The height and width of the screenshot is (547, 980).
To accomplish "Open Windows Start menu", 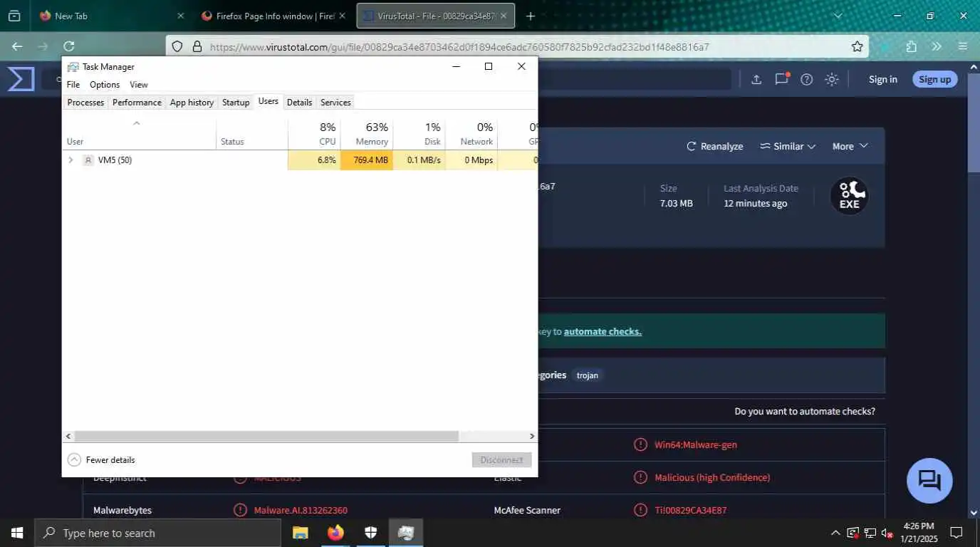I will [x=16, y=533].
